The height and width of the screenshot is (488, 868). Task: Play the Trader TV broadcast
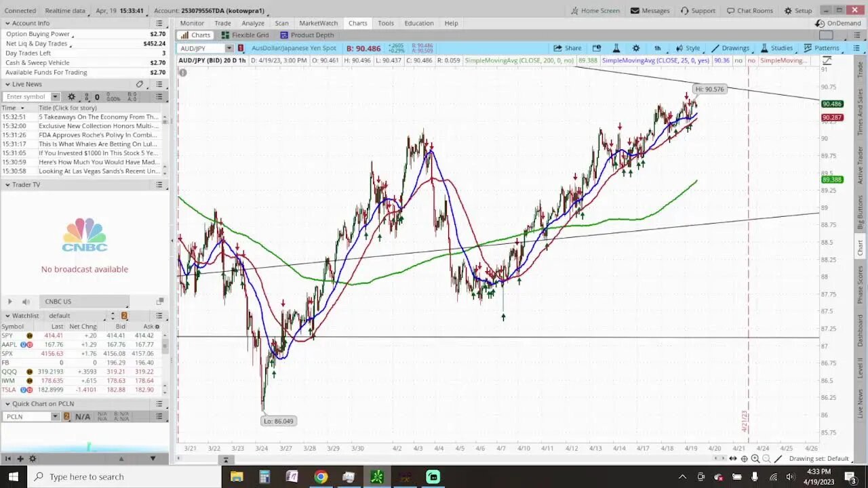(x=9, y=302)
